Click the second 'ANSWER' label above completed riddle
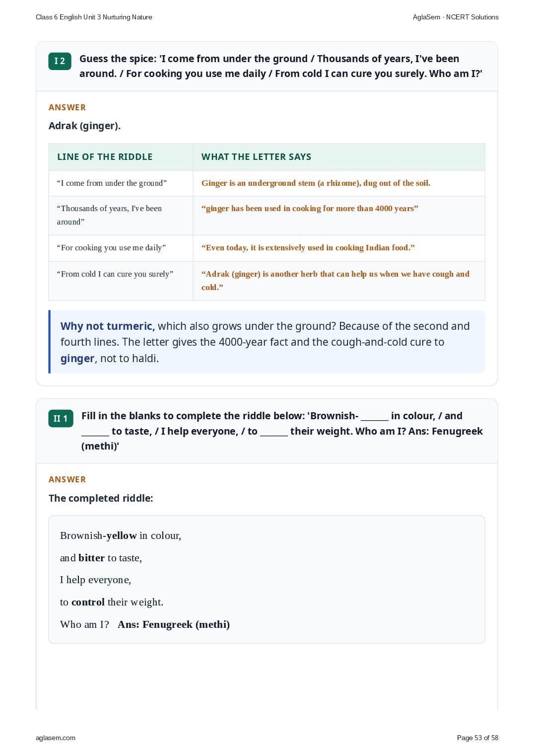This screenshot has width=534, height=756. (x=67, y=479)
